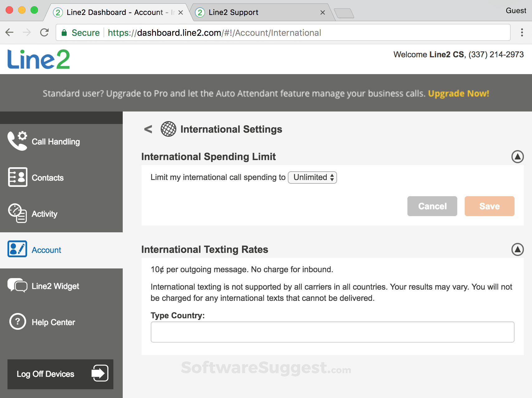Switch to the Line2 Support tab
Viewport: 532px width, 398px height.
[x=234, y=12]
